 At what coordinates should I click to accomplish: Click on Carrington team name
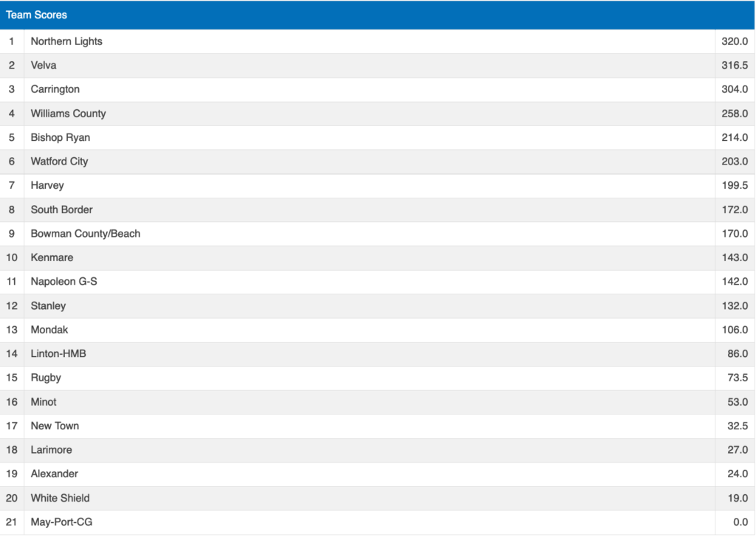[55, 89]
